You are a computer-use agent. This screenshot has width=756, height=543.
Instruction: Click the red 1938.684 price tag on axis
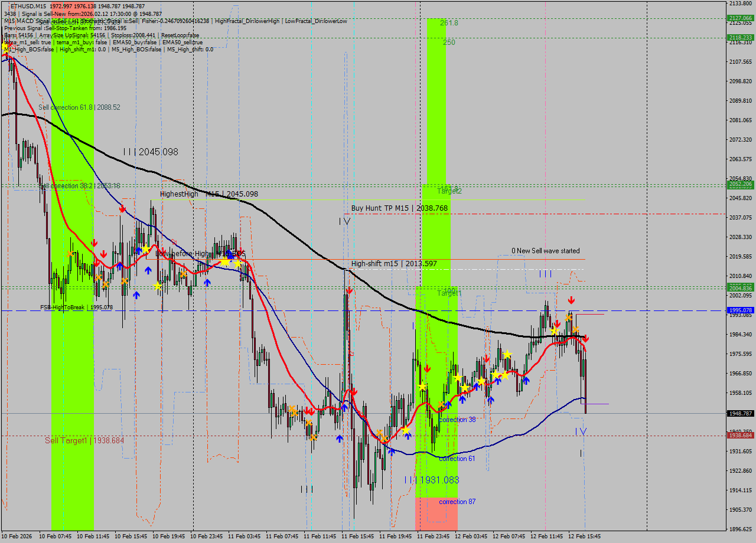740,435
